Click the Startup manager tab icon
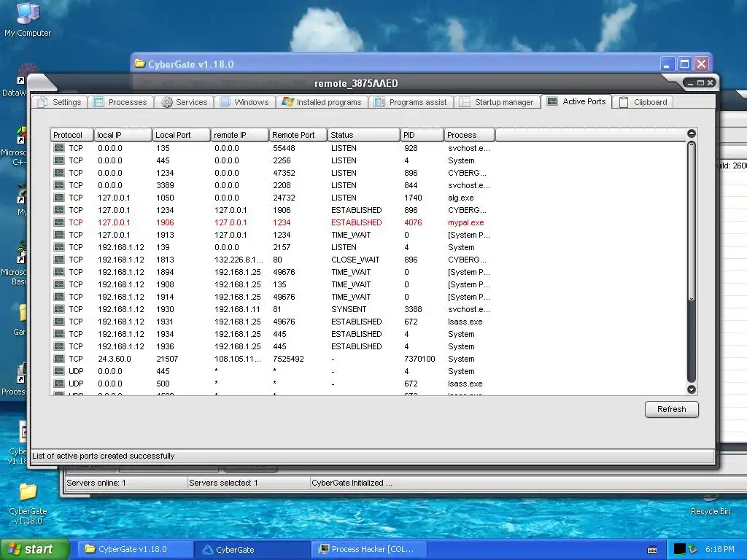This screenshot has height=560, width=747. pyautogui.click(x=465, y=102)
